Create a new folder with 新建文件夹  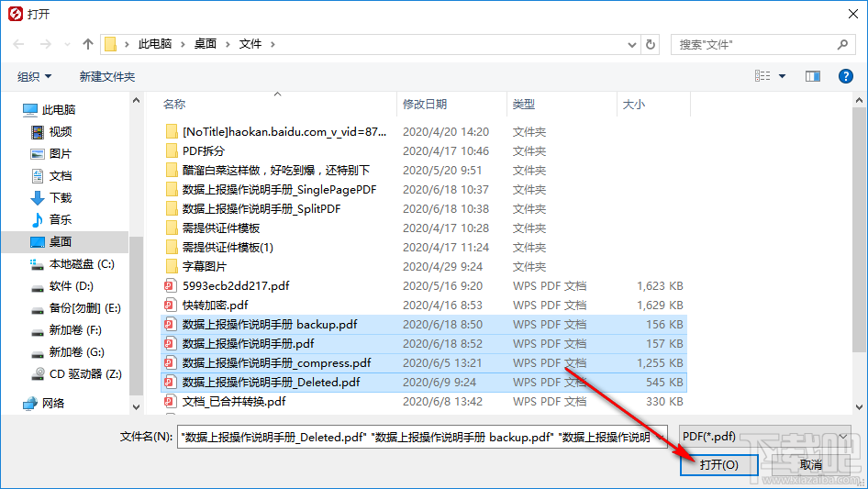(x=106, y=76)
